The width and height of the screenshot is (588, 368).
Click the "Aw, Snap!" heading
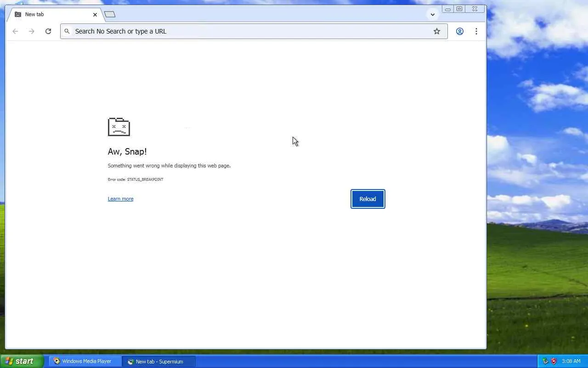(127, 151)
